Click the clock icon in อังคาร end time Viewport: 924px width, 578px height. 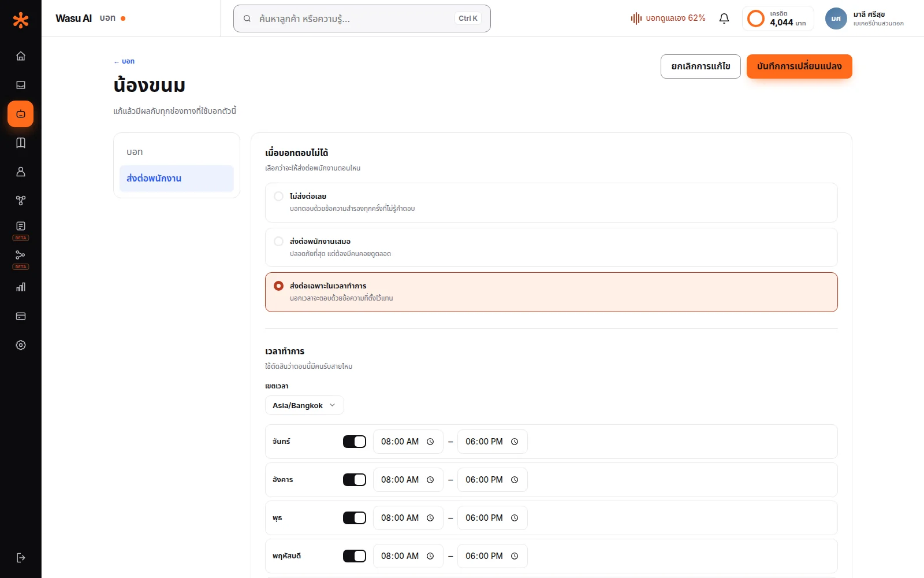515,480
